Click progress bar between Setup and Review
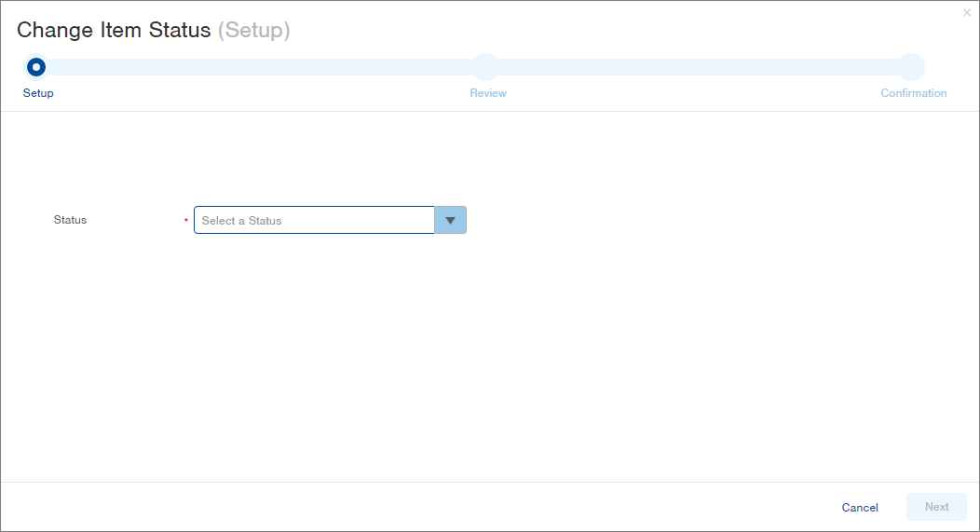980x532 pixels. pos(261,67)
